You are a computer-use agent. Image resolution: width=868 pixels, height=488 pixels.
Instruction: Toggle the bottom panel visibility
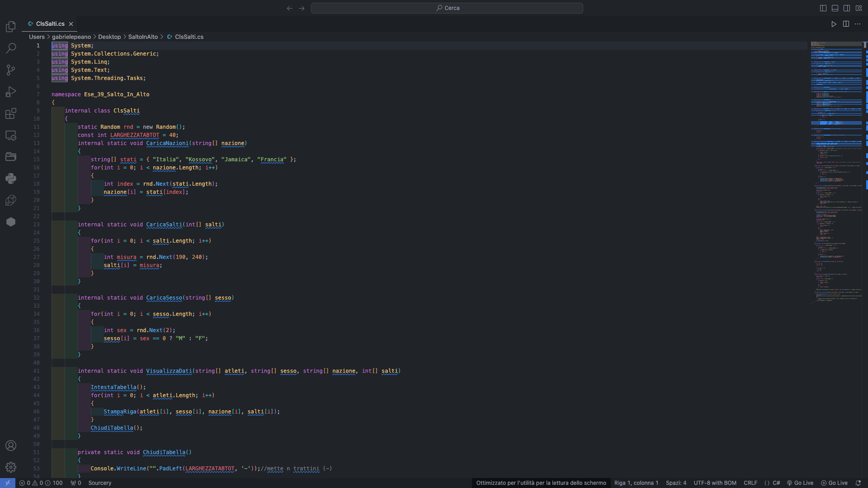[835, 8]
